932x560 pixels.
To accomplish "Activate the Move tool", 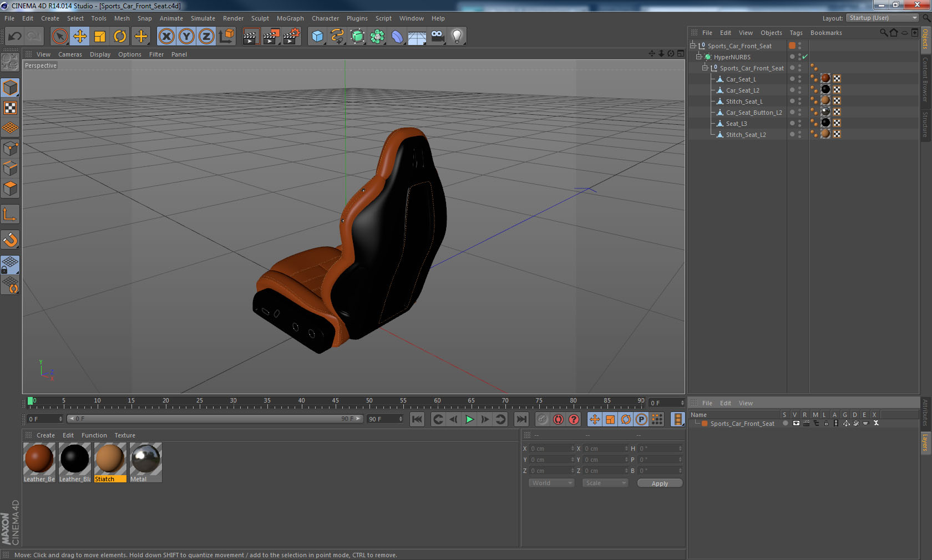I will (80, 37).
